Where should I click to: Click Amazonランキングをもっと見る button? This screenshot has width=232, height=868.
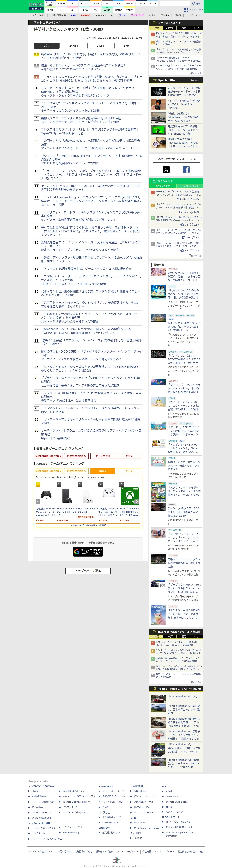click(x=88, y=525)
